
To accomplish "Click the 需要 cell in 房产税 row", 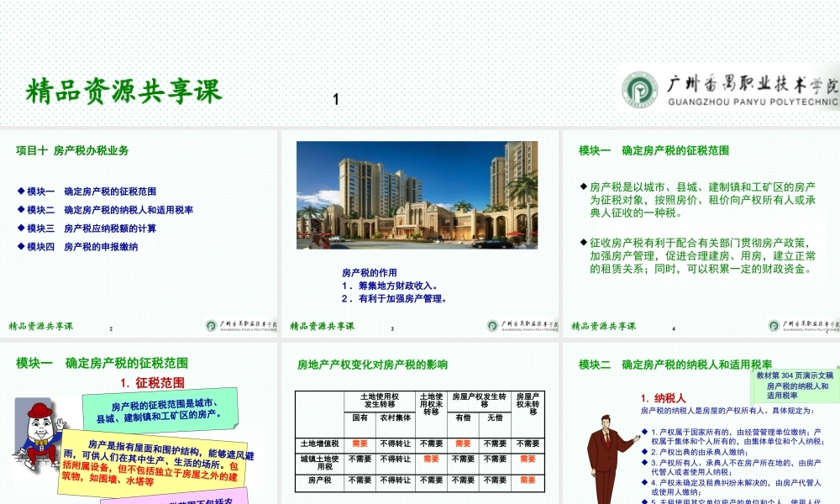I will click(x=528, y=480).
